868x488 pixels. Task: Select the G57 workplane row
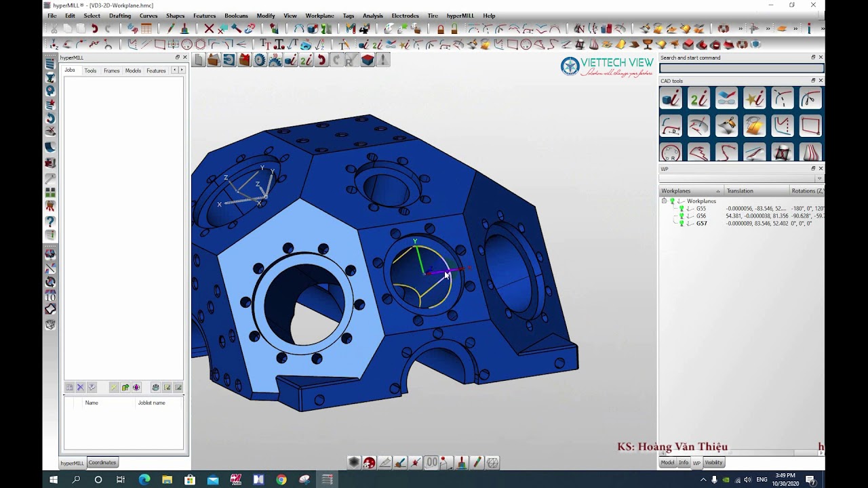742,224
